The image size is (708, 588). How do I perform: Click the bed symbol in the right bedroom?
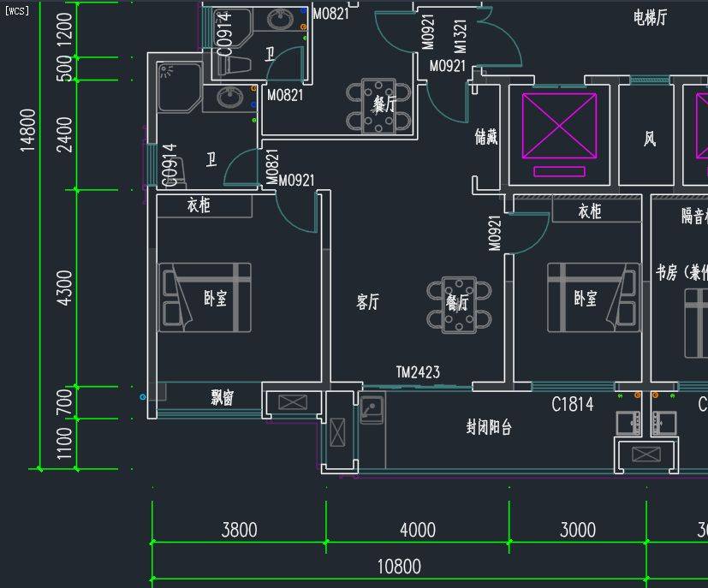(593, 296)
